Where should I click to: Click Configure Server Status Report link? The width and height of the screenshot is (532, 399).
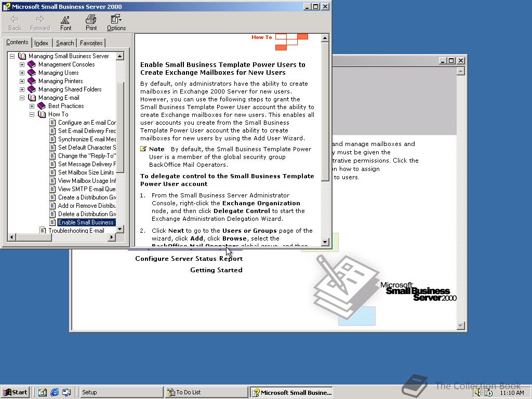(x=189, y=259)
